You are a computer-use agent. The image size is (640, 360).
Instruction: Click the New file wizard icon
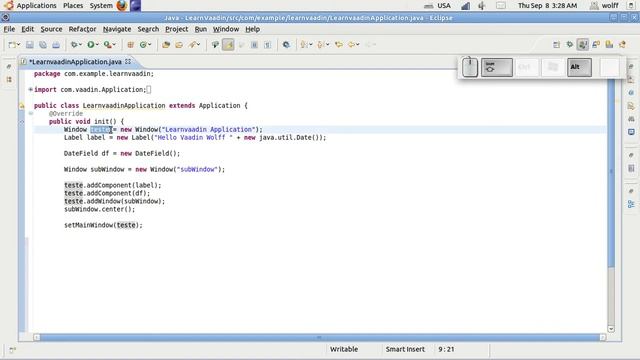click(12, 45)
